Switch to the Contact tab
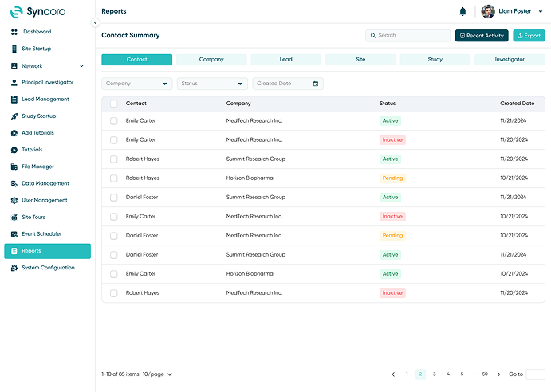Screen dimensions: 551x392 coord(136,60)
